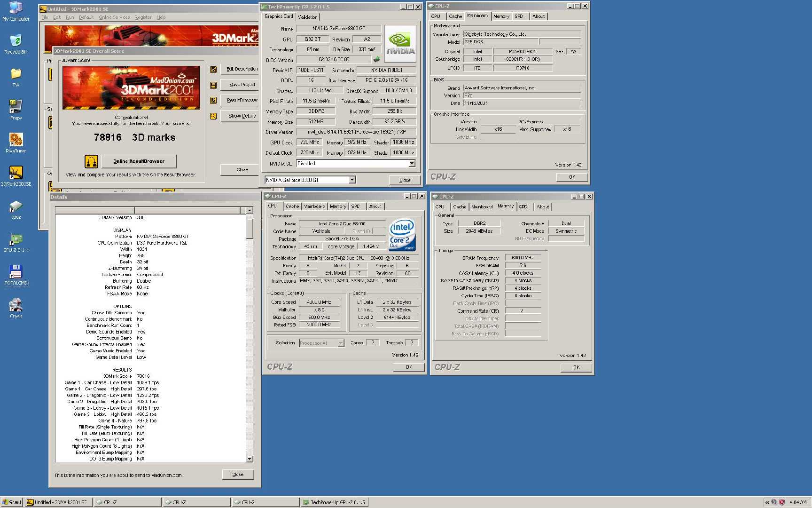
Task: Click the Save Project disk icon
Action: (x=213, y=85)
